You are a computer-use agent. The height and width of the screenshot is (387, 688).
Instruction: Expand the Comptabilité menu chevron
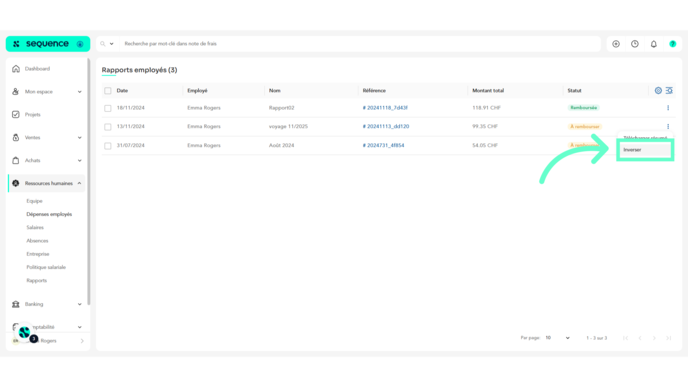pyautogui.click(x=79, y=327)
